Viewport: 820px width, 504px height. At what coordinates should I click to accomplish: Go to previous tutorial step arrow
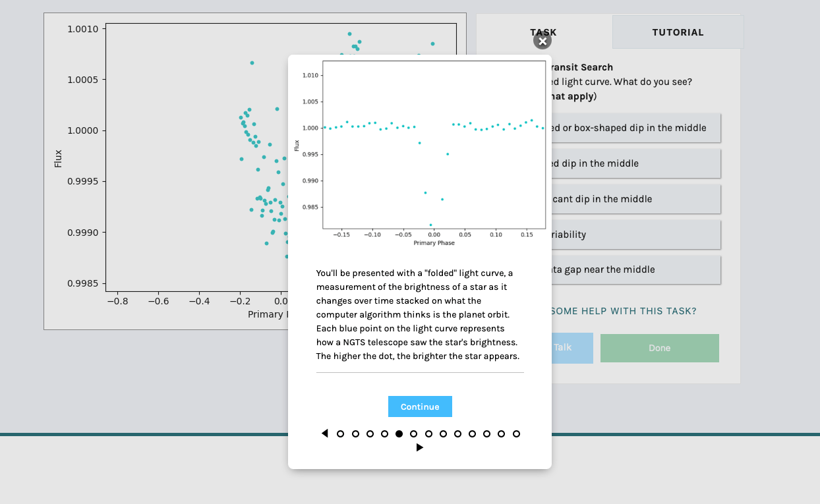point(324,434)
